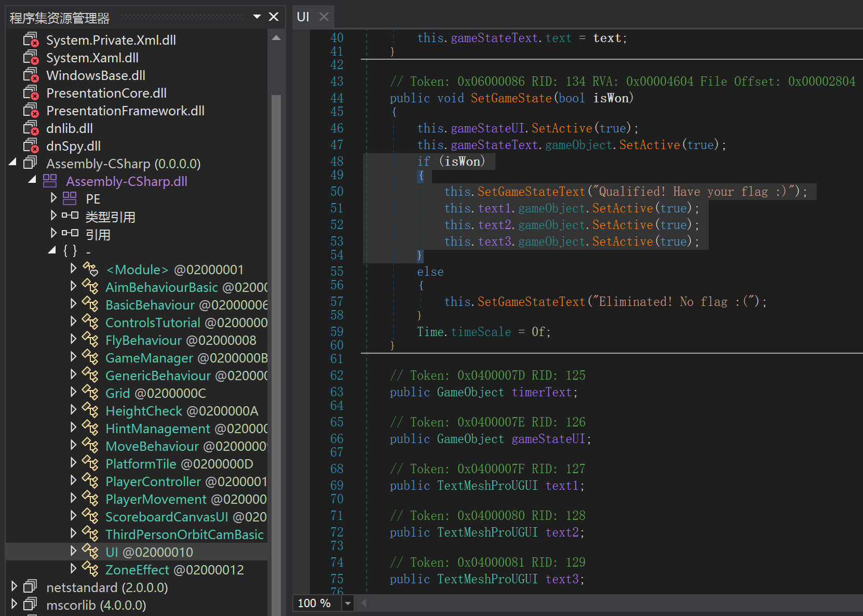Click the mscorlib assembly icon
This screenshot has height=616, width=863.
point(31,605)
